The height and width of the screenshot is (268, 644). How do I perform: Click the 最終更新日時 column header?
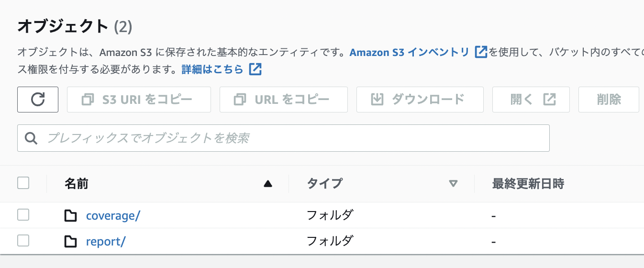pos(528,184)
